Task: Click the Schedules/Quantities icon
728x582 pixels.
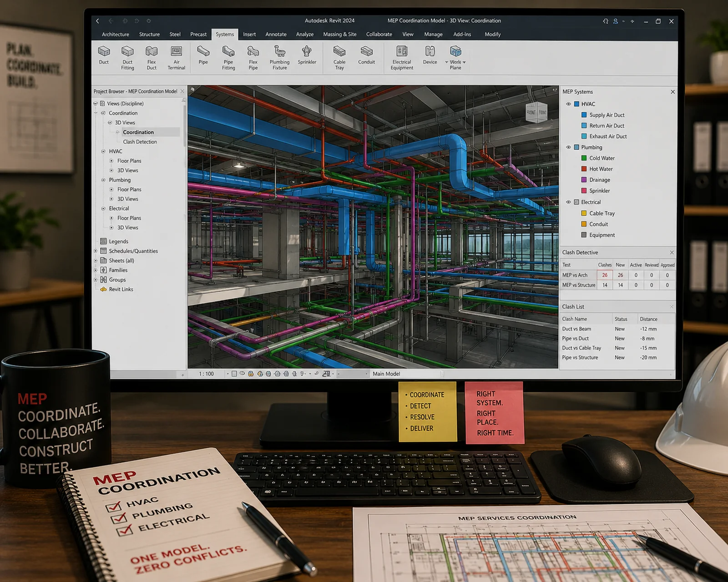Action: 103,251
